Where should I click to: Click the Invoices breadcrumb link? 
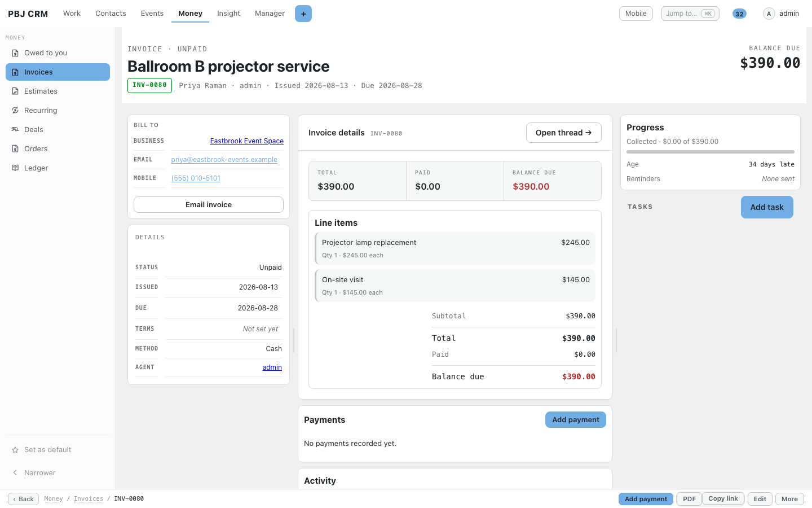[89, 499]
